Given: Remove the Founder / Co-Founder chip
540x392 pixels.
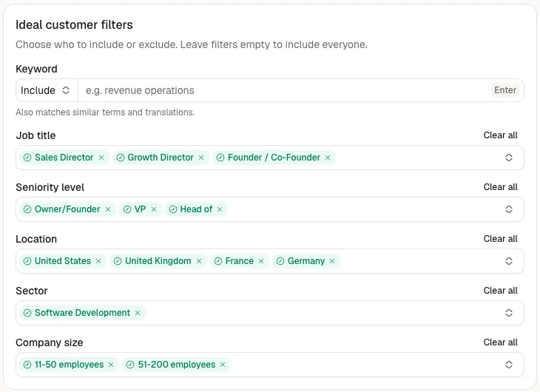Looking at the screenshot, I should point(328,158).
